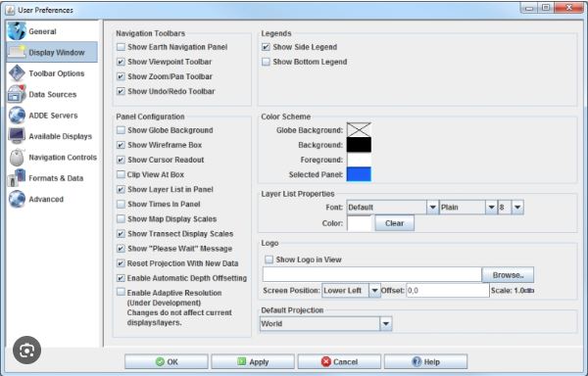Open Navigation Controls preferences
Image resolution: width=588 pixels, height=376 pixels.
click(x=52, y=158)
